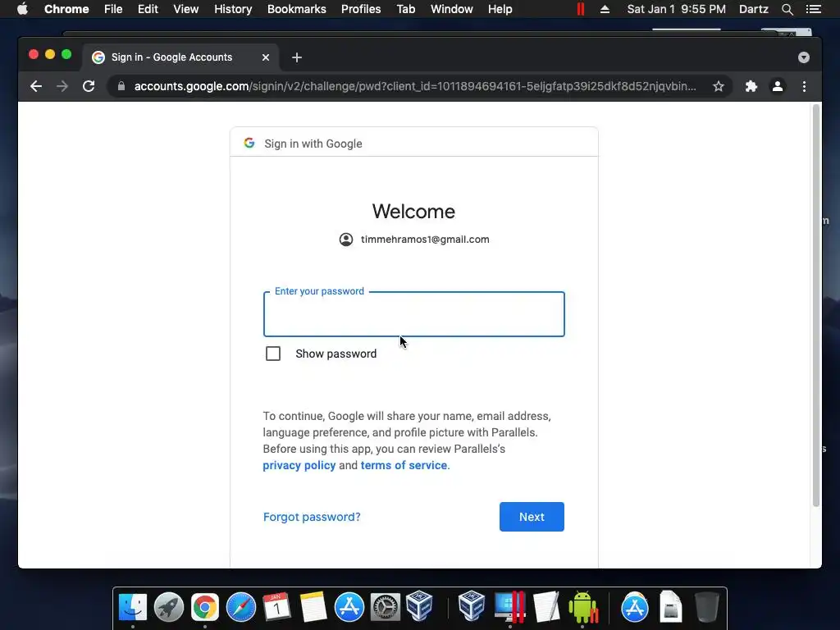Click the page's vertical scrollbar

816,305
